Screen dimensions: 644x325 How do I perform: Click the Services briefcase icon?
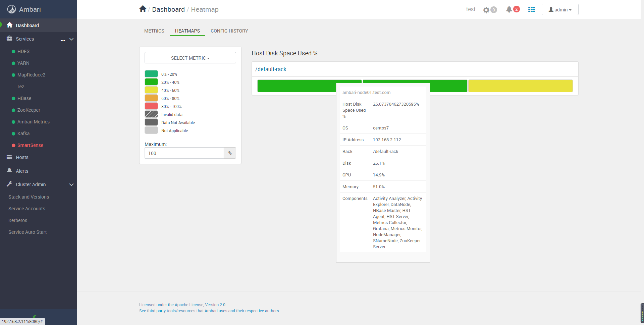(x=9, y=39)
